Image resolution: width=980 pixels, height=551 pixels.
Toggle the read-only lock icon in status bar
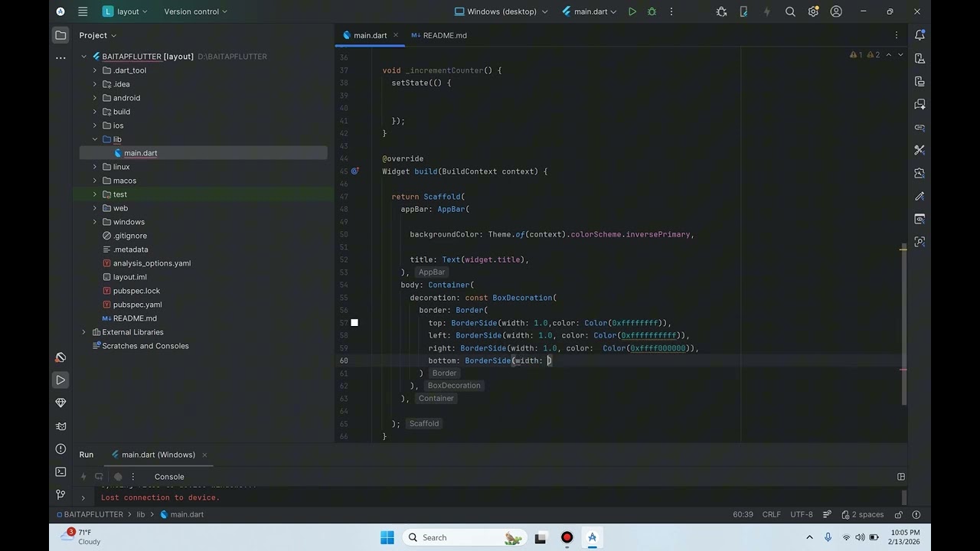[x=898, y=515]
